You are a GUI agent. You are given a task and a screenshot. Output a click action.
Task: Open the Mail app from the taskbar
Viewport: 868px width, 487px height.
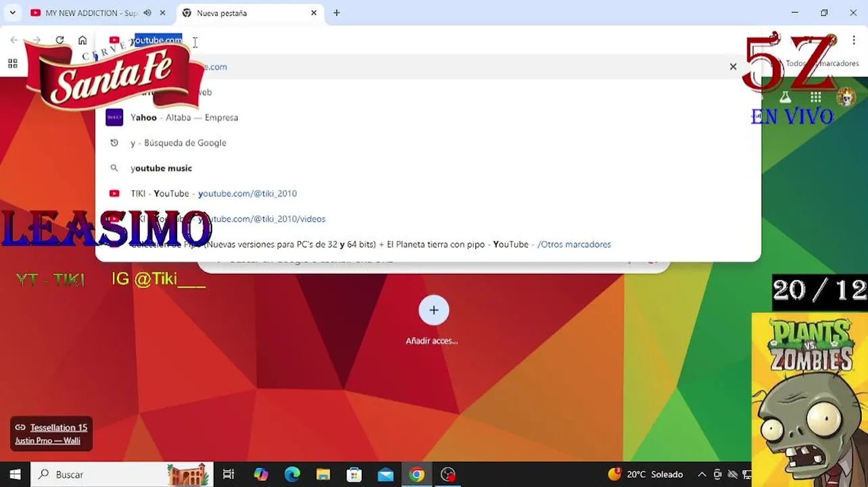[385, 474]
